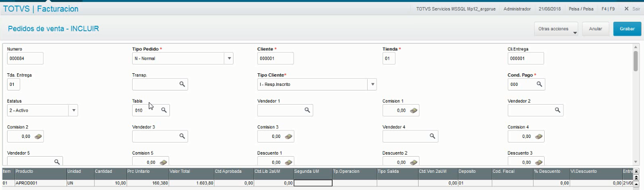Open calculator icon for Comision 5
The width and height of the screenshot is (644, 190).
pos(163,162)
